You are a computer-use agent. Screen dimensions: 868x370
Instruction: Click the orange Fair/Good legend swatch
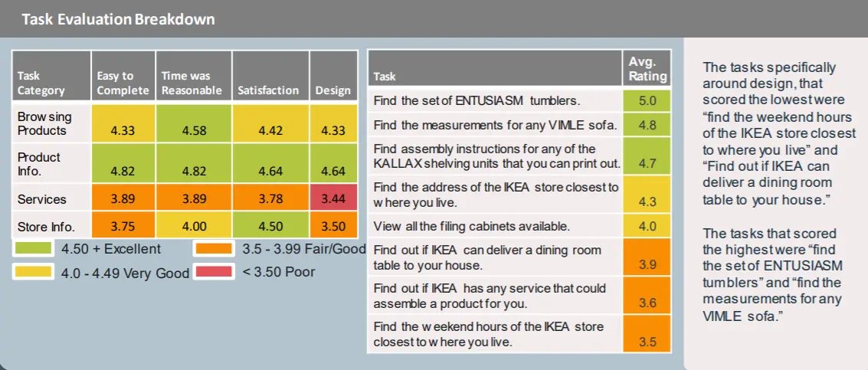tap(213, 249)
